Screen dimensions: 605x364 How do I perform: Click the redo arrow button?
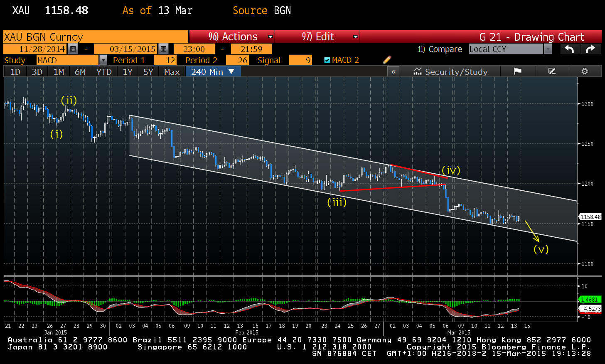tap(590, 49)
